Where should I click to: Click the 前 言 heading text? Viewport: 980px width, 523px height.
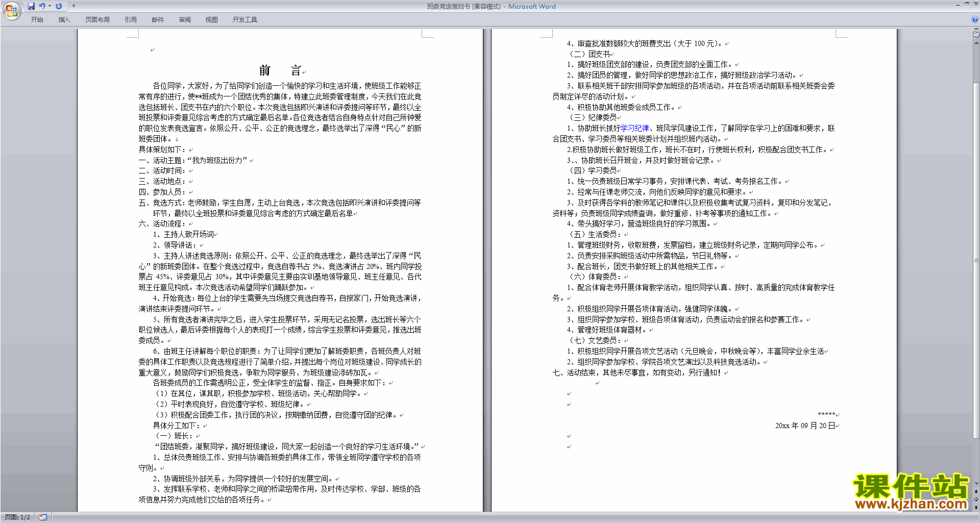[280, 70]
